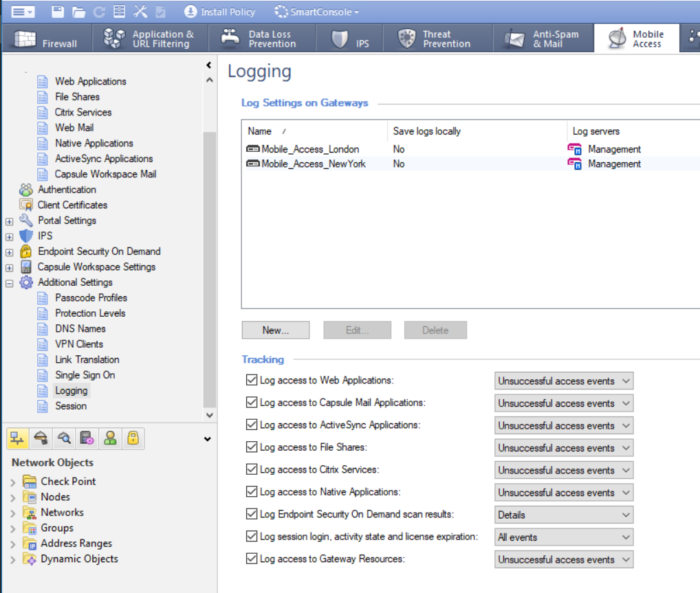Select the Mobile_Access_London gateway row
Image resolution: width=700 pixels, height=593 pixels.
click(x=311, y=148)
